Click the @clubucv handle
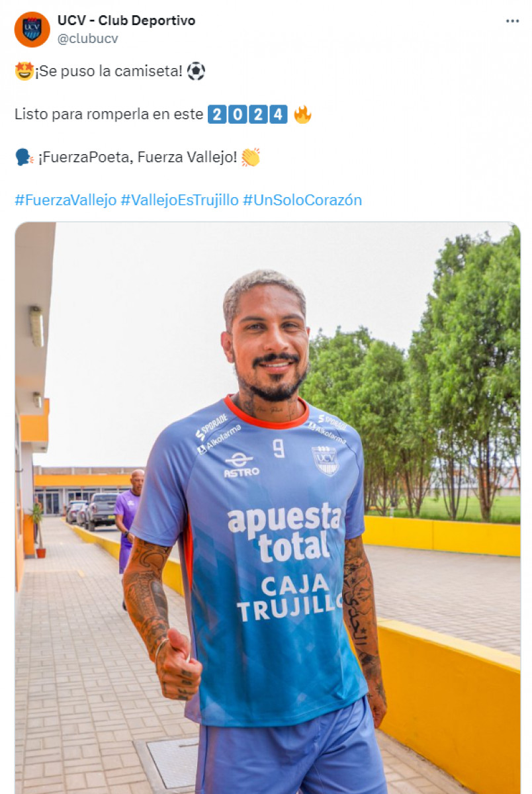The image size is (532, 794). point(88,38)
